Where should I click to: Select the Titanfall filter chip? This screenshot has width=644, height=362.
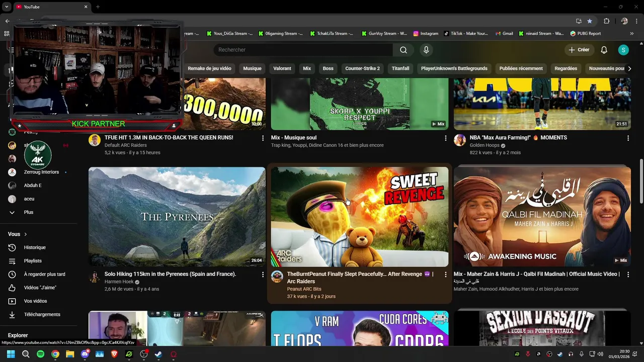[400, 68]
